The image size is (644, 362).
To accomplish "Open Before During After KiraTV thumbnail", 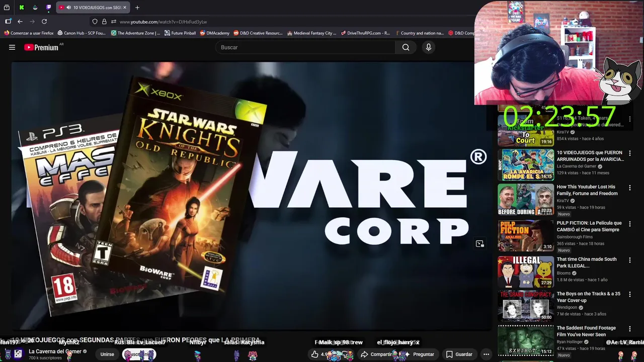I will pyautogui.click(x=526, y=200).
